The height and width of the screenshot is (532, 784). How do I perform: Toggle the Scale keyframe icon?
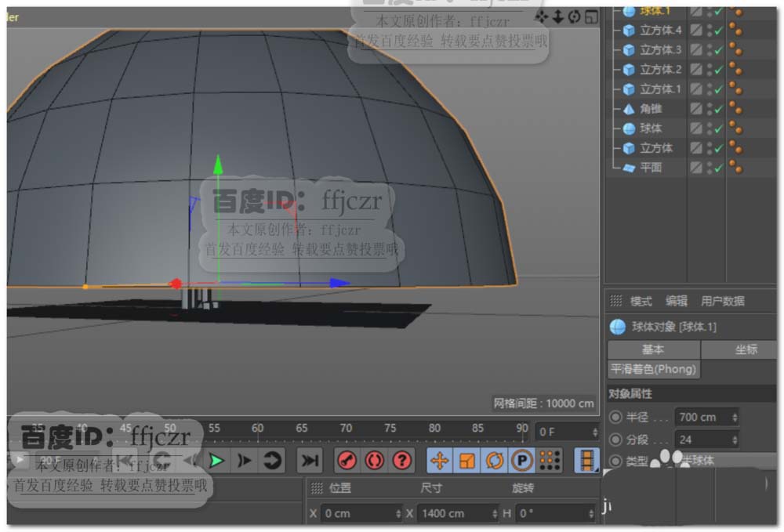point(467,461)
